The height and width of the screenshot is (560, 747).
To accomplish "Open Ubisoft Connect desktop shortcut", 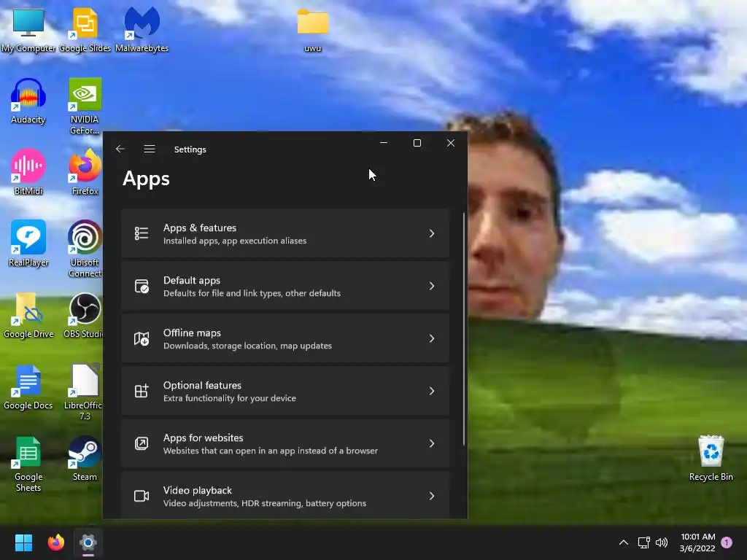I will pyautogui.click(x=85, y=249).
